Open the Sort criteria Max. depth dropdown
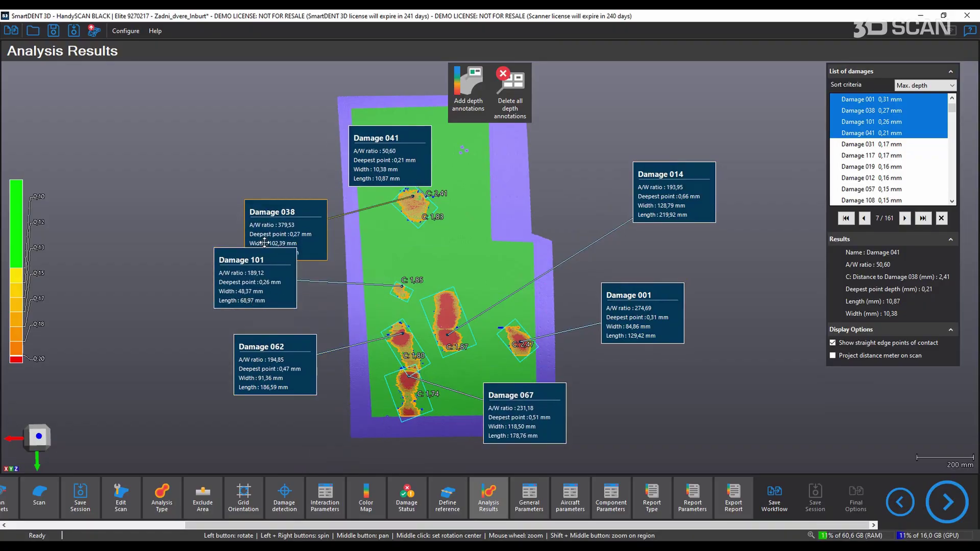This screenshot has width=980, height=551. point(925,85)
